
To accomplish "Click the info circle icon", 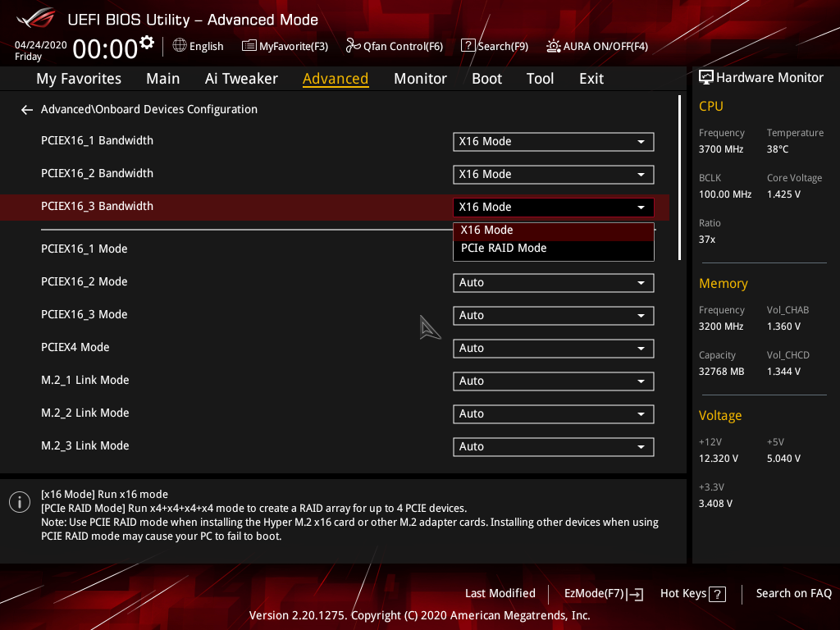I will pos(20,502).
